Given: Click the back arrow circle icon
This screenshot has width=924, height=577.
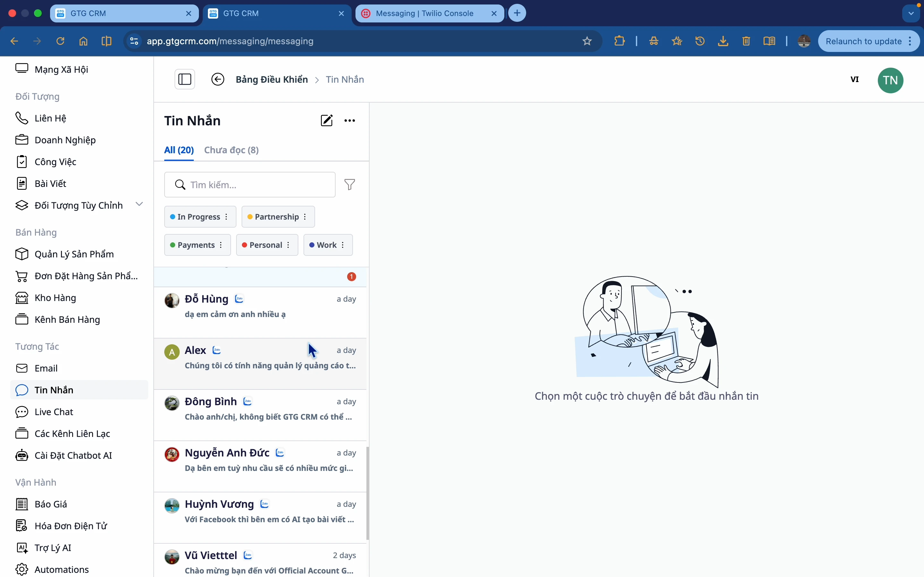Looking at the screenshot, I should (218, 79).
